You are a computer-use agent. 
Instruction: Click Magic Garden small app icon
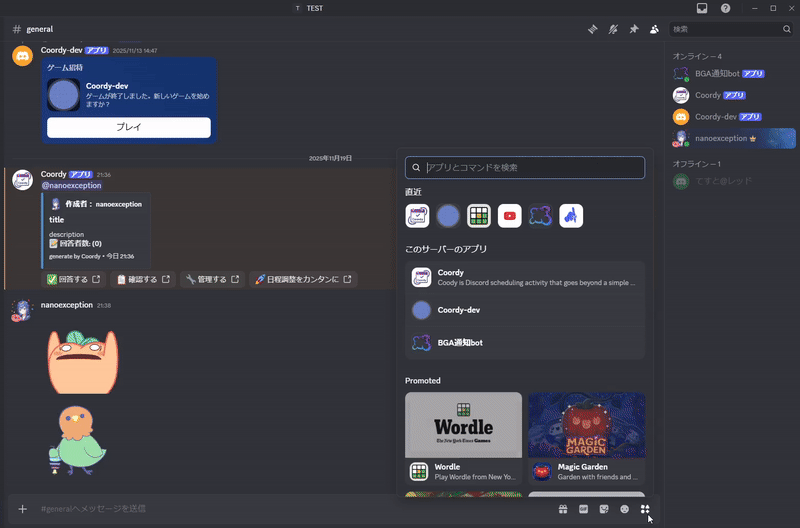click(x=542, y=471)
